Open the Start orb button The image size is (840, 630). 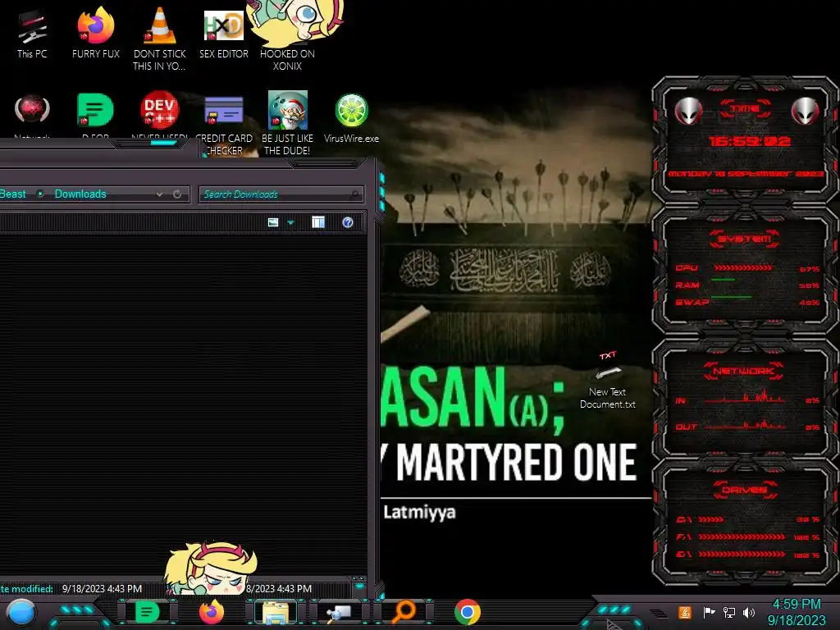click(x=21, y=613)
